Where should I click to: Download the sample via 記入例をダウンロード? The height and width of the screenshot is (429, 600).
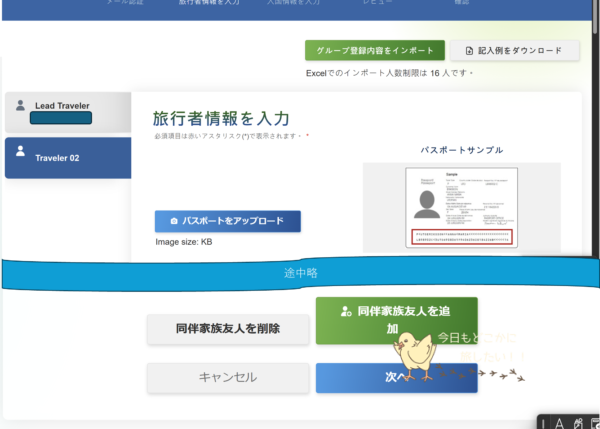514,50
